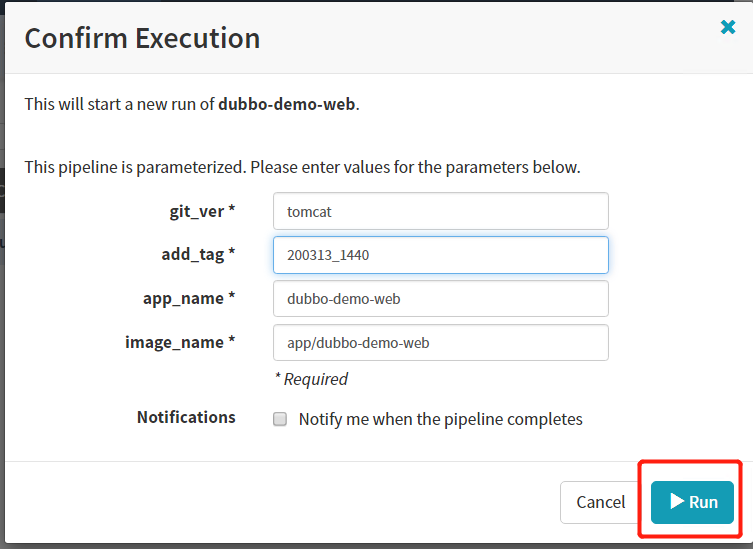Click the Confirm Execution dialog title

(142, 38)
